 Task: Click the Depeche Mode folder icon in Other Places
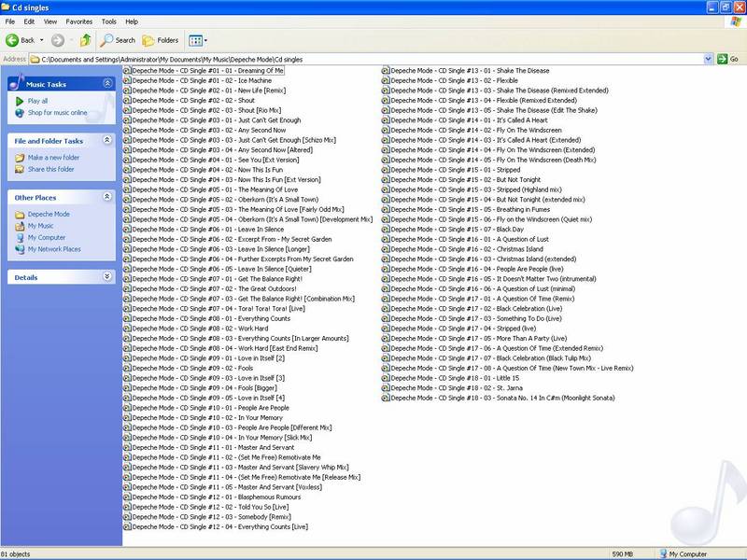20,215
